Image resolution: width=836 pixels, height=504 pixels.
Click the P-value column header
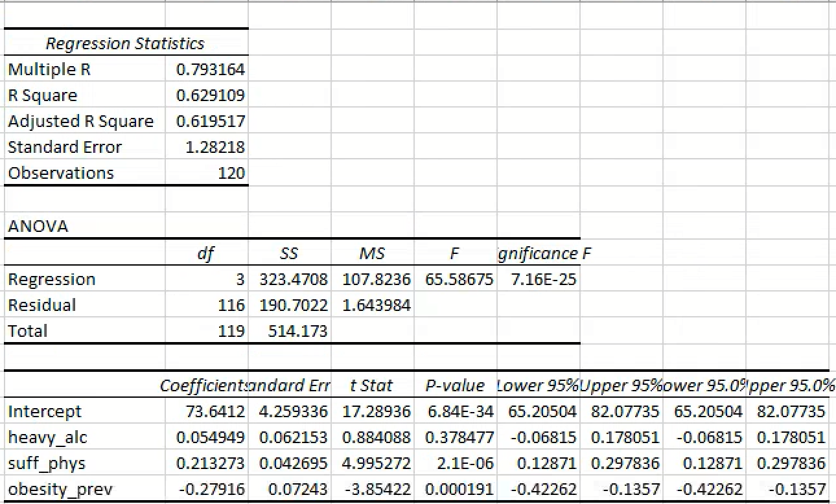click(455, 385)
